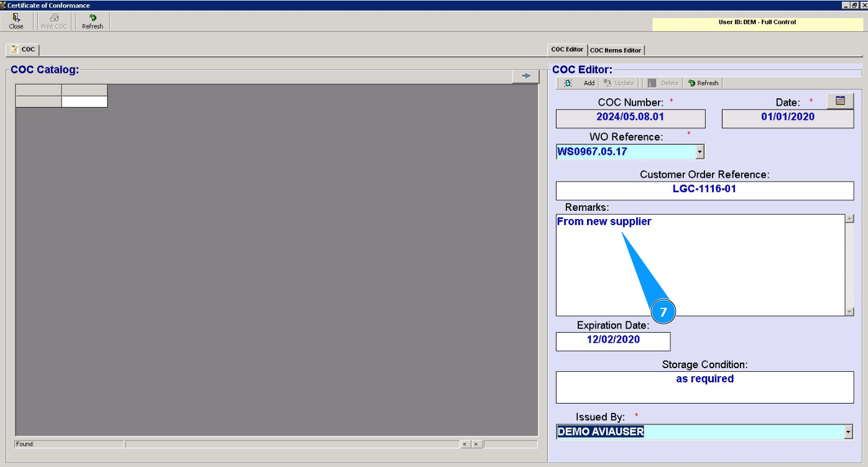Click the Found status box below the catalog
This screenshot has width=868, height=467.
point(69,444)
